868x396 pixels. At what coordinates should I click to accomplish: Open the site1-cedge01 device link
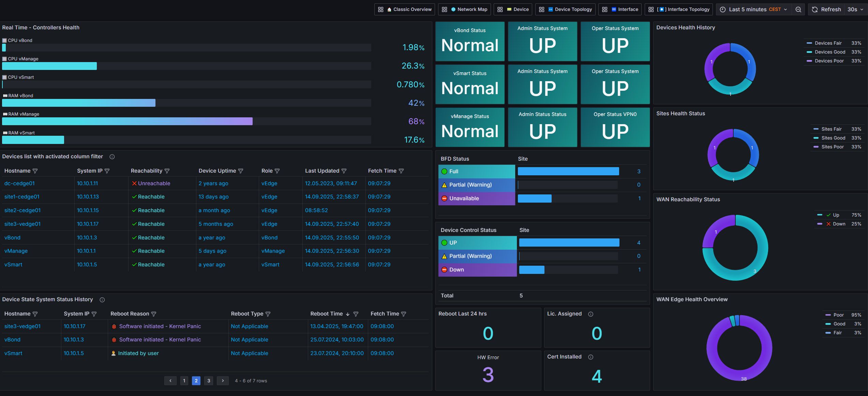(21, 197)
